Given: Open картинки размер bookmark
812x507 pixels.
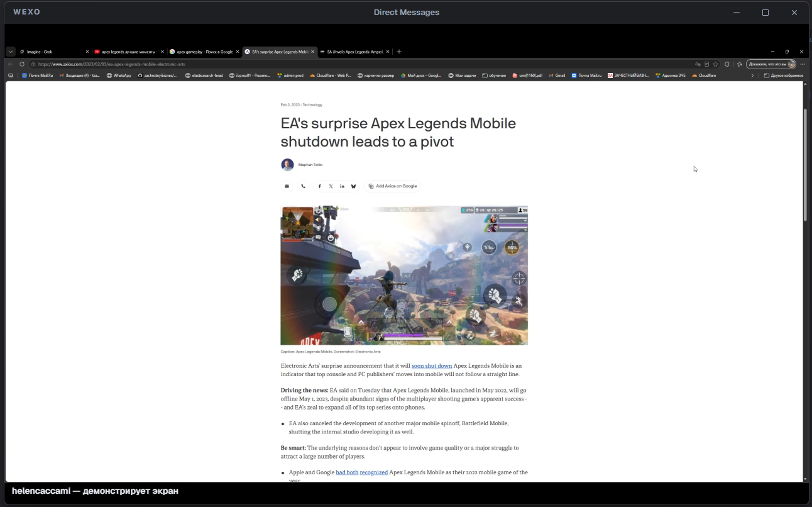Looking at the screenshot, I should pyautogui.click(x=376, y=75).
